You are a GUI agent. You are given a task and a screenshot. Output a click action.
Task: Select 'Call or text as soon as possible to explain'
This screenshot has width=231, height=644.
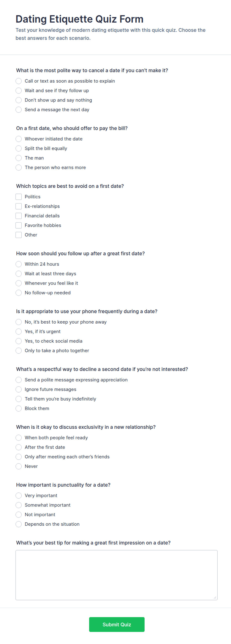click(19, 81)
